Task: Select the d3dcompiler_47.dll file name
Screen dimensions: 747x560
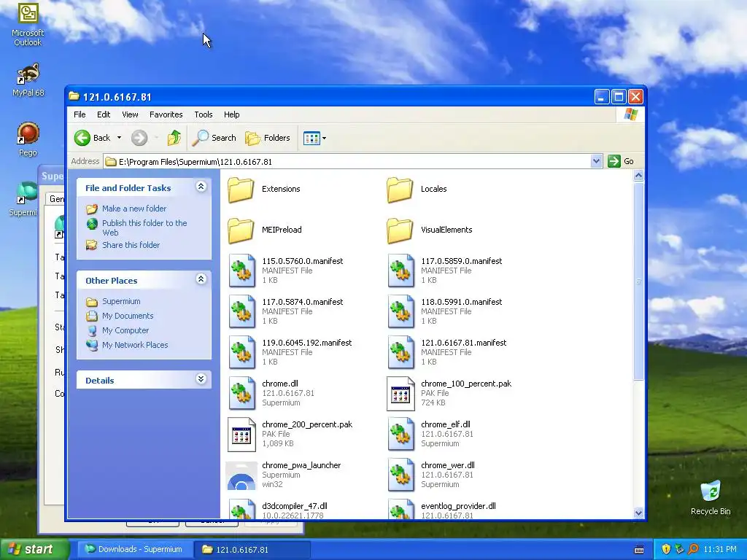Action: 295,506
